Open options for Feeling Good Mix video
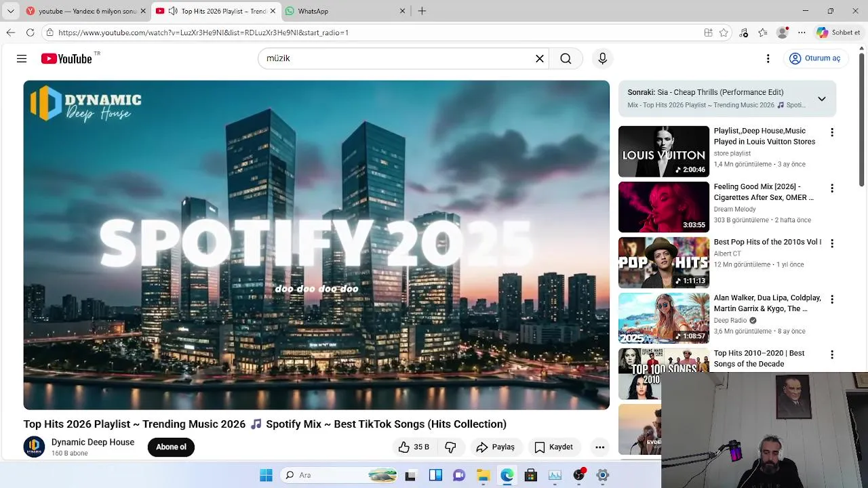Viewport: 868px width, 488px height. [x=832, y=188]
